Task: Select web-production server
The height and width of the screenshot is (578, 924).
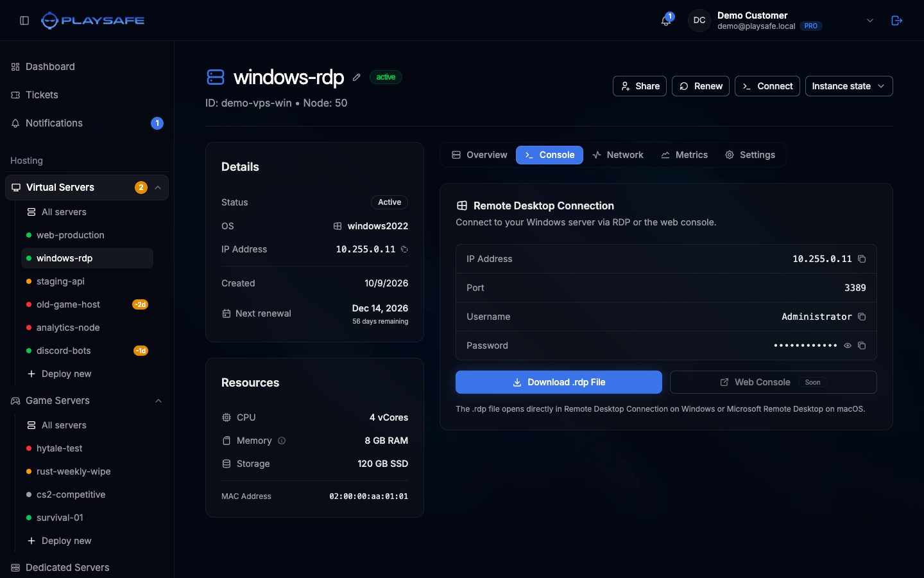Action: click(87, 235)
